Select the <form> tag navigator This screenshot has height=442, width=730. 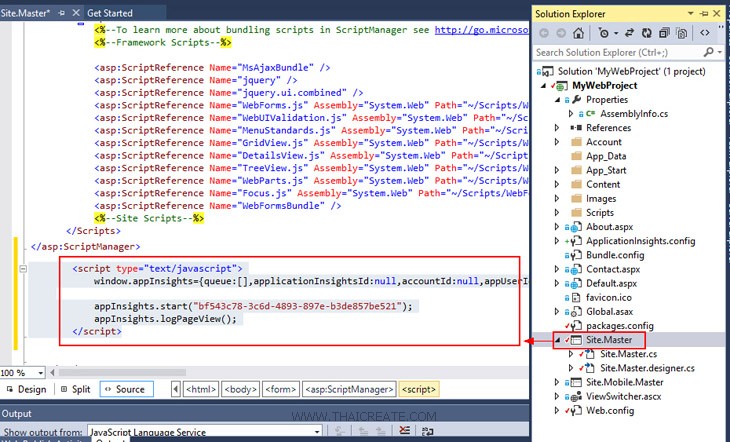tap(280, 389)
